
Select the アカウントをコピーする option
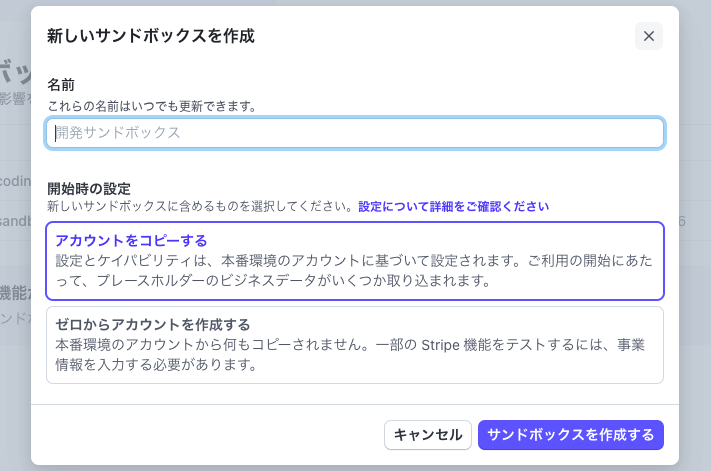click(355, 261)
